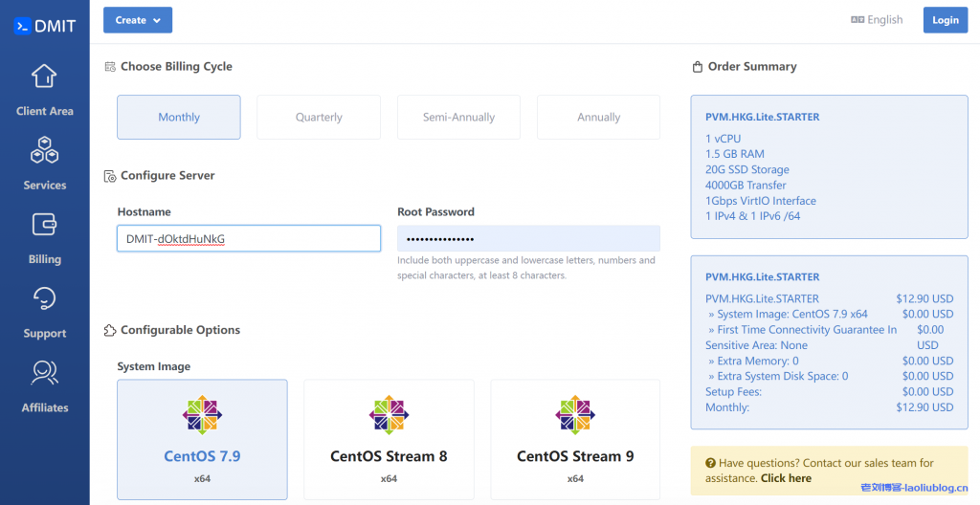The height and width of the screenshot is (505, 980).
Task: Go to Billing wallet icon
Action: [44, 224]
